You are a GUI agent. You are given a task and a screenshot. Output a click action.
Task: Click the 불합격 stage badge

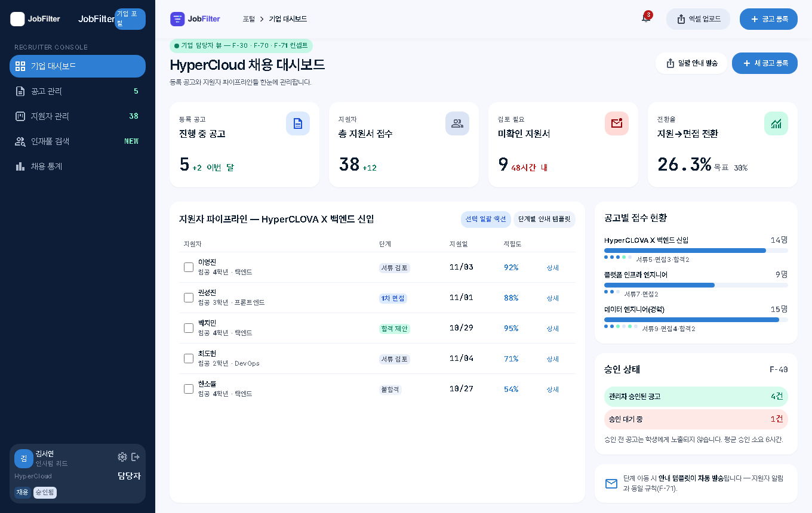(x=390, y=390)
